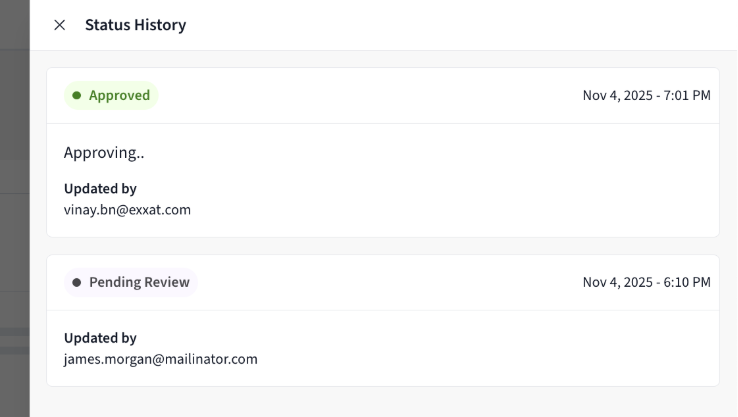
Task: Click "Updated by" label in Approved entry
Action: 100,188
